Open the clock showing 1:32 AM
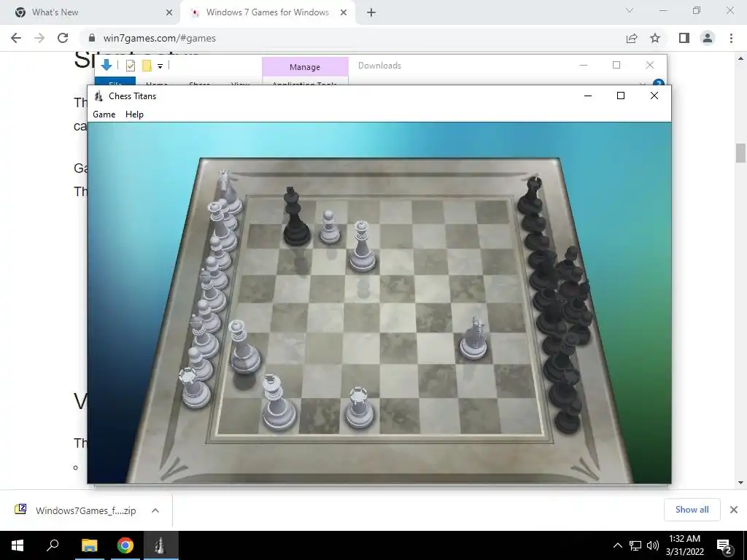747x560 pixels. 684,545
